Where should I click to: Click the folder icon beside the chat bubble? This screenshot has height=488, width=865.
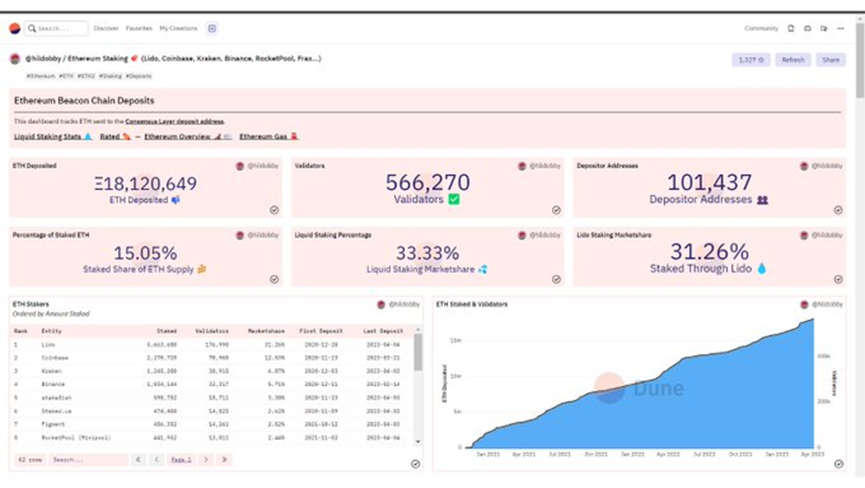824,28
